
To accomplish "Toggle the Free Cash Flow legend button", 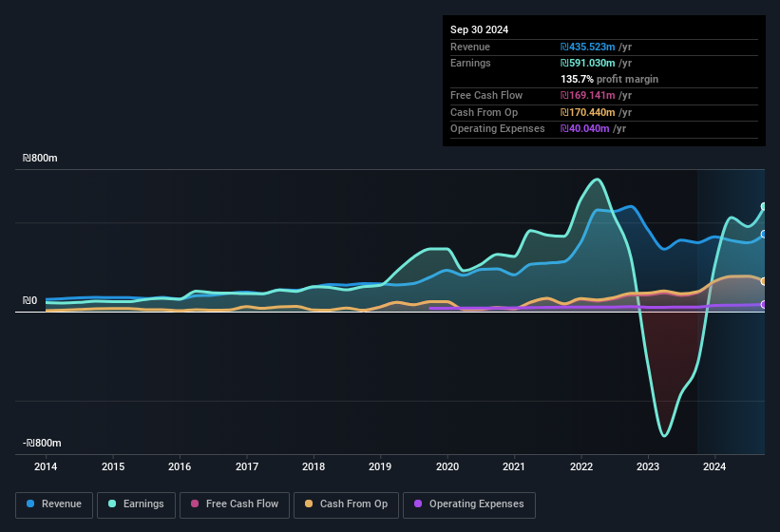I will tap(235, 505).
